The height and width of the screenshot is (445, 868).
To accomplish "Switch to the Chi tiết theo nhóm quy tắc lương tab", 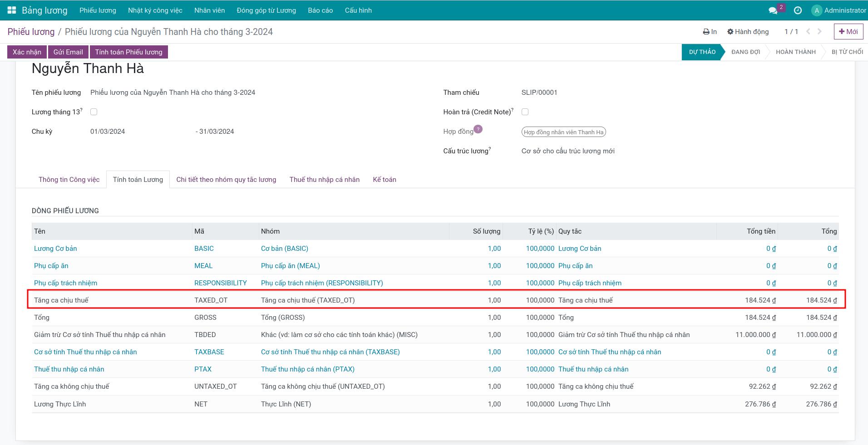I will point(226,180).
